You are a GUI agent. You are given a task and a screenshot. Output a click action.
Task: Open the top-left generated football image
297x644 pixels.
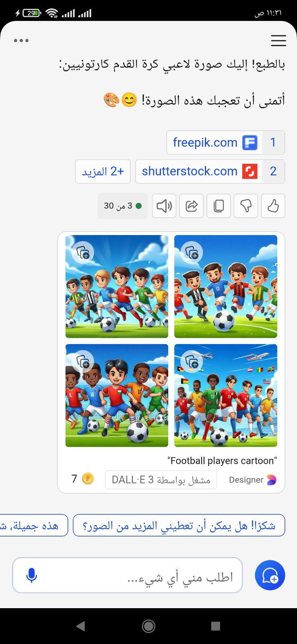(x=117, y=287)
